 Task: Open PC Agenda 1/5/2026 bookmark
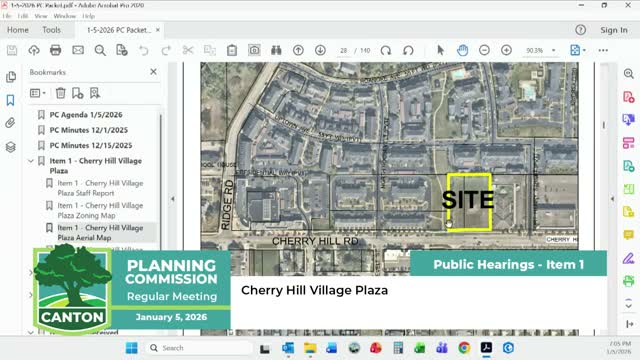click(86, 115)
